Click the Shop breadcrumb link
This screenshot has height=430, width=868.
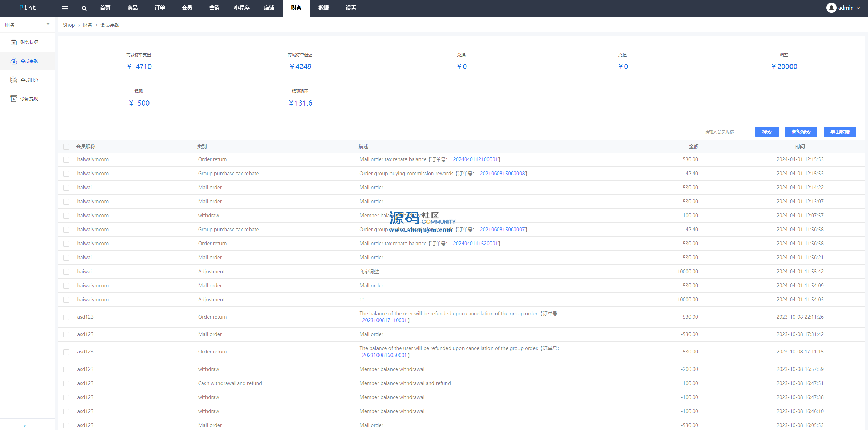[69, 25]
